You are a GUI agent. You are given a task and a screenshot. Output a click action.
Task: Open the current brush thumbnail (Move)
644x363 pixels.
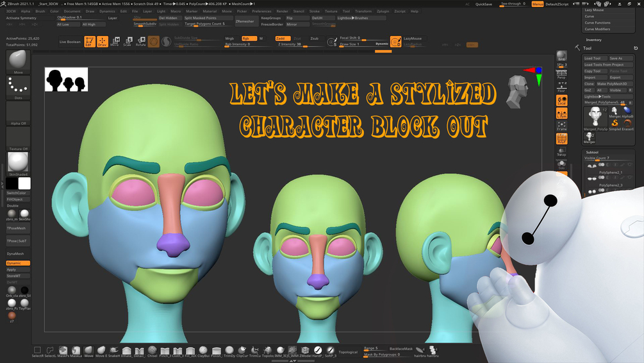click(x=18, y=62)
